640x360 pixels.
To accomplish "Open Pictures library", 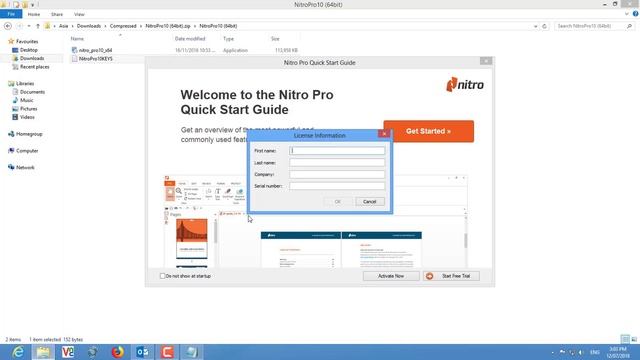I will pos(28,109).
